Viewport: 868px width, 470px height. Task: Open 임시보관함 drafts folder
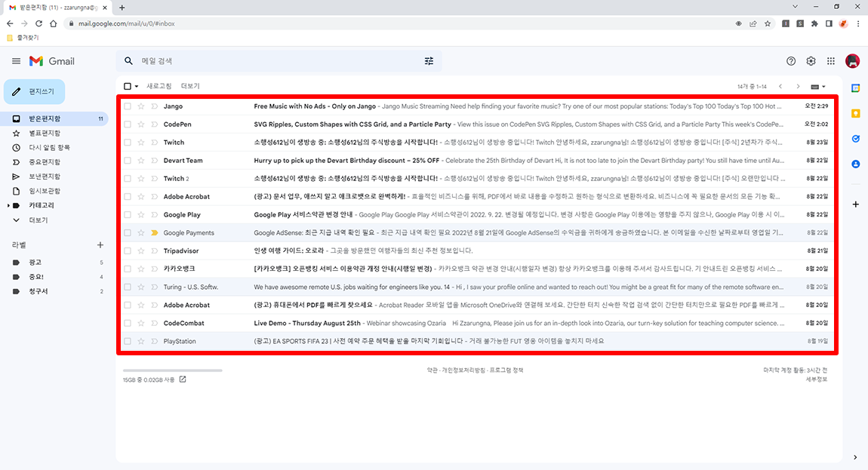pyautogui.click(x=54, y=190)
